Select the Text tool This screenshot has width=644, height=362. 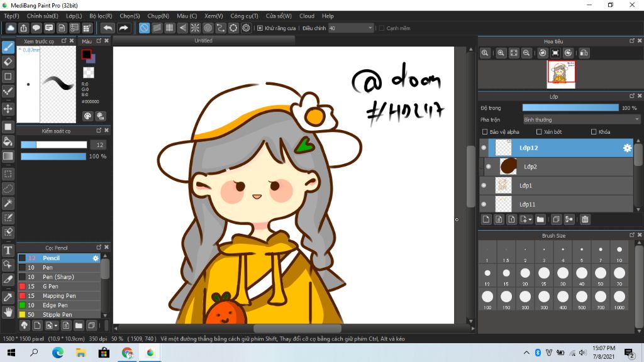tap(8, 250)
